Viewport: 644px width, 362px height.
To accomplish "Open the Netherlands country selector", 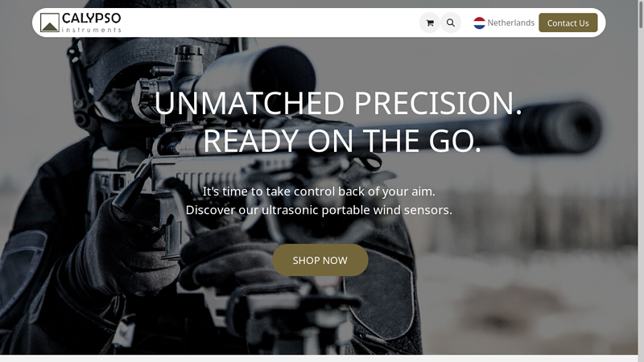I will 504,23.
